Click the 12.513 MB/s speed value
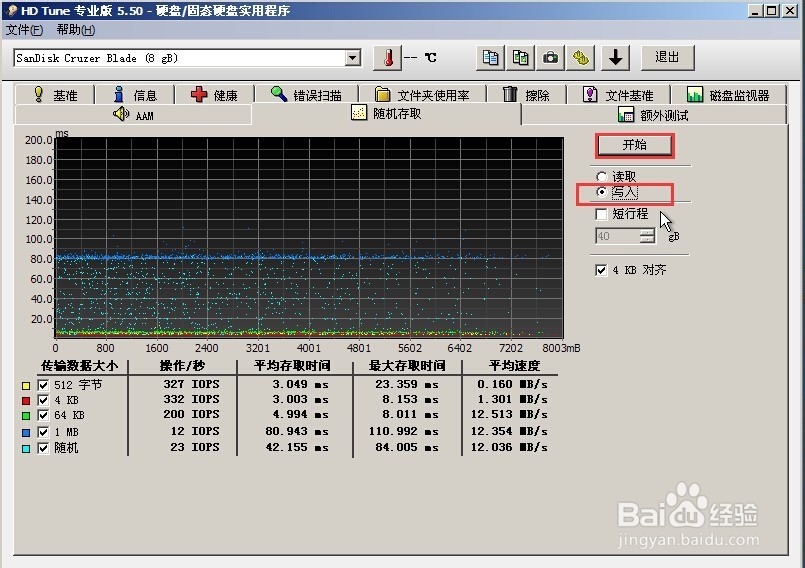The height and width of the screenshot is (568, 805). (x=509, y=414)
